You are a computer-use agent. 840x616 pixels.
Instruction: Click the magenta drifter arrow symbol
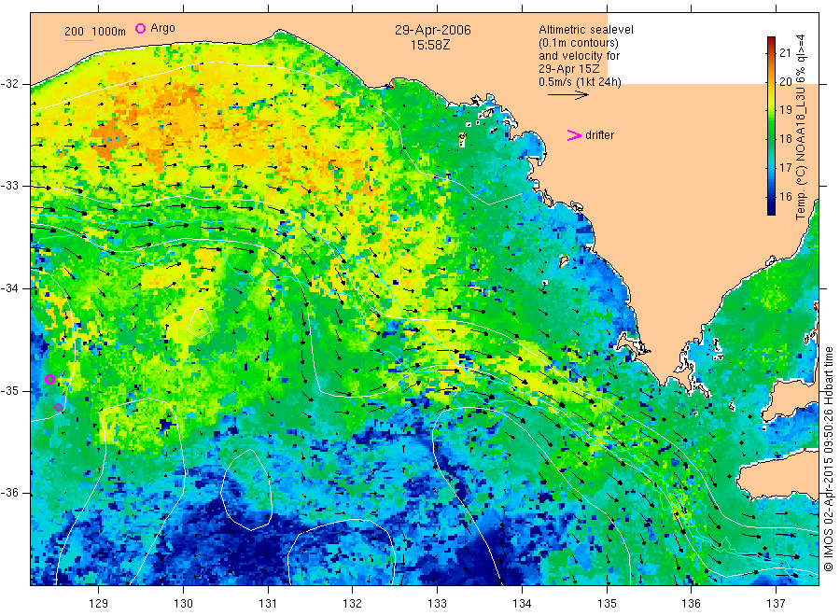click(574, 135)
